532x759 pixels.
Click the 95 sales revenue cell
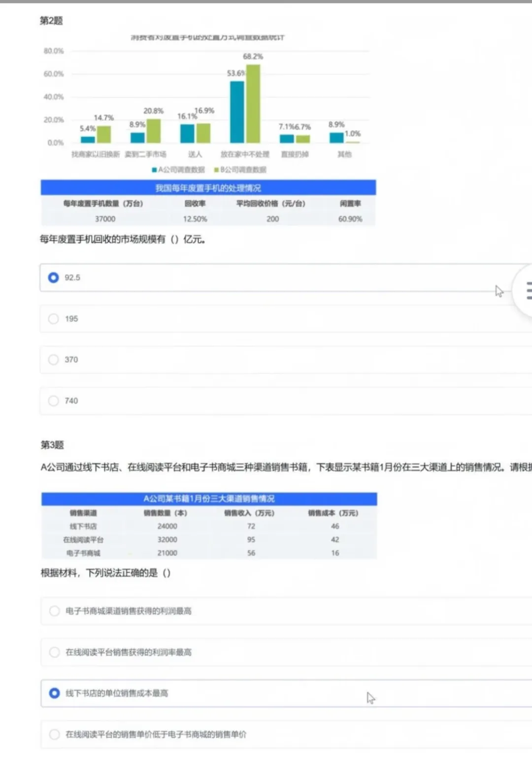click(251, 540)
